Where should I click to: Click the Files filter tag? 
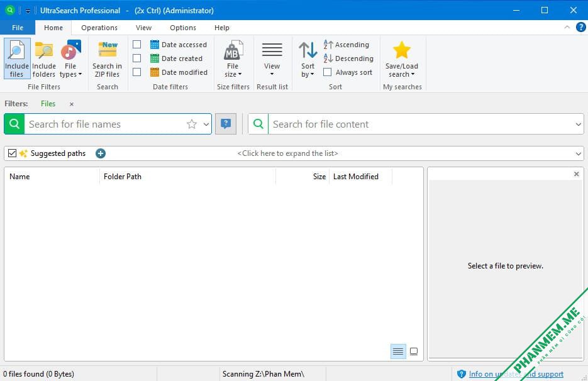48,104
